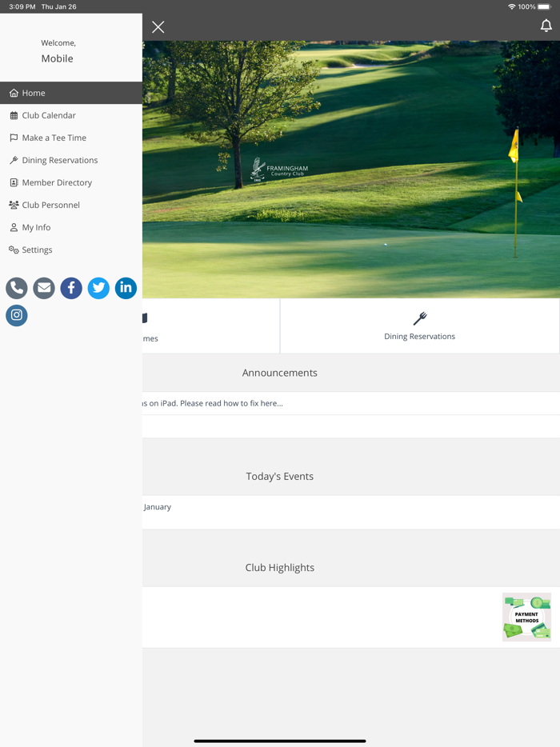Tap fork icon in Dining Reservations tile

click(x=420, y=318)
